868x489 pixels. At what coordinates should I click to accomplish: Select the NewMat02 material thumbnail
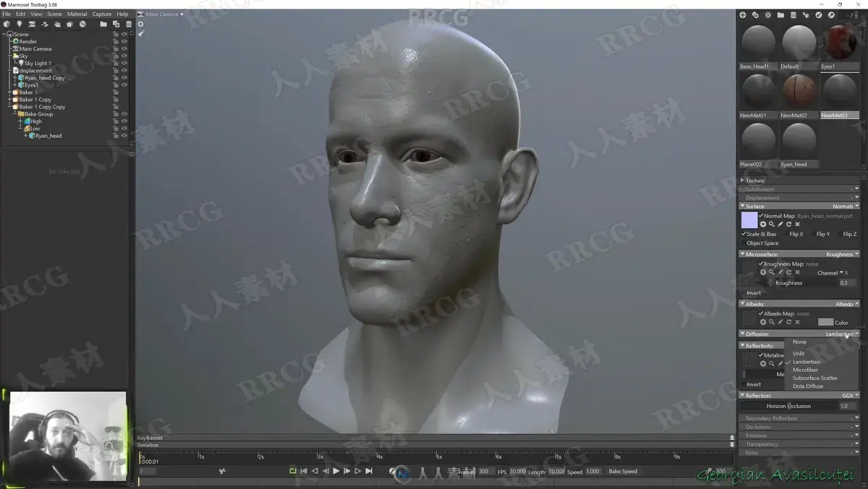(x=799, y=92)
